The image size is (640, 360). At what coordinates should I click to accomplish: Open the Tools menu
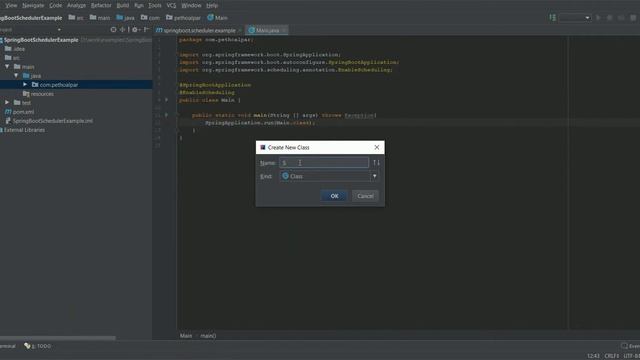[x=155, y=5]
